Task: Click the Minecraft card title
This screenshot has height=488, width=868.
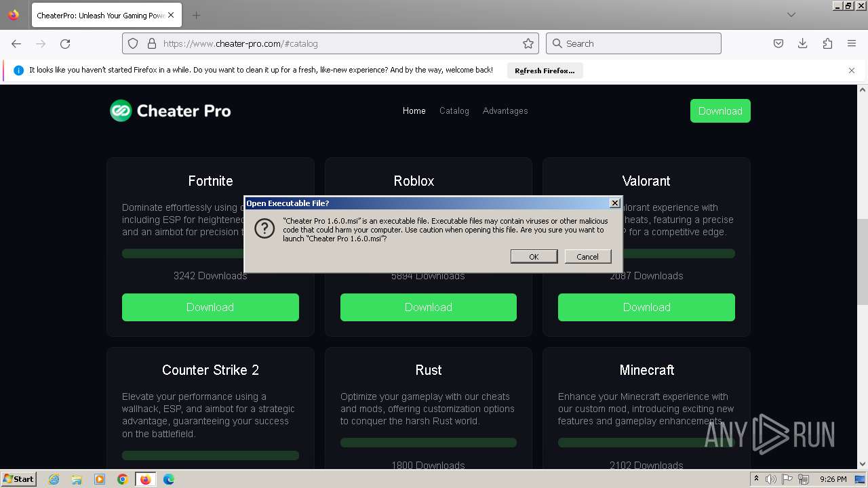Action: tap(646, 370)
